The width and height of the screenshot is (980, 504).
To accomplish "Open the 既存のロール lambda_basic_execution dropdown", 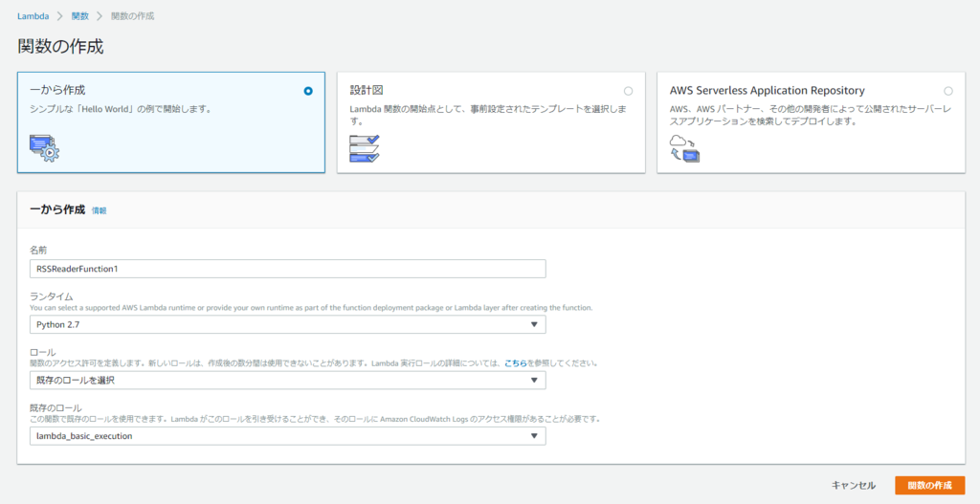I will tap(287, 436).
